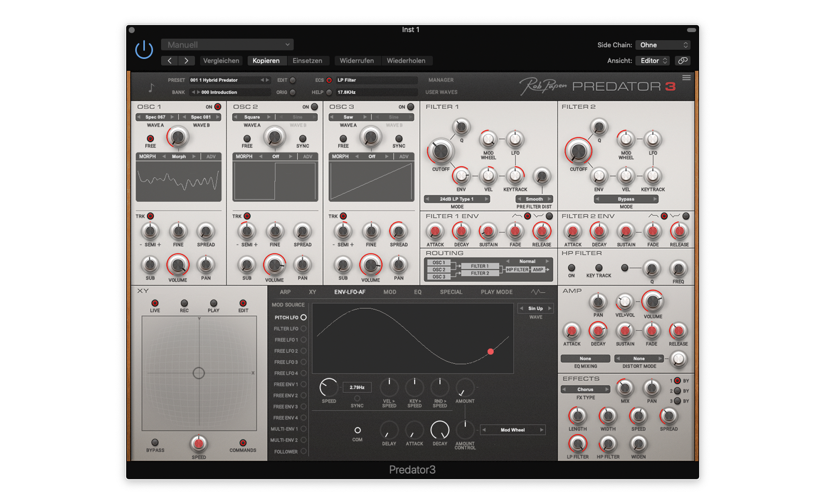Open the Side Chain dropdown
The width and height of the screenshot is (840, 504).
[663, 45]
